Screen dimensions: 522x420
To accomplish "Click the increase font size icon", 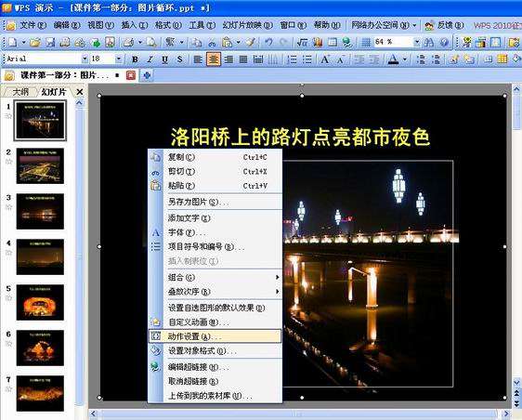I will (x=324, y=59).
